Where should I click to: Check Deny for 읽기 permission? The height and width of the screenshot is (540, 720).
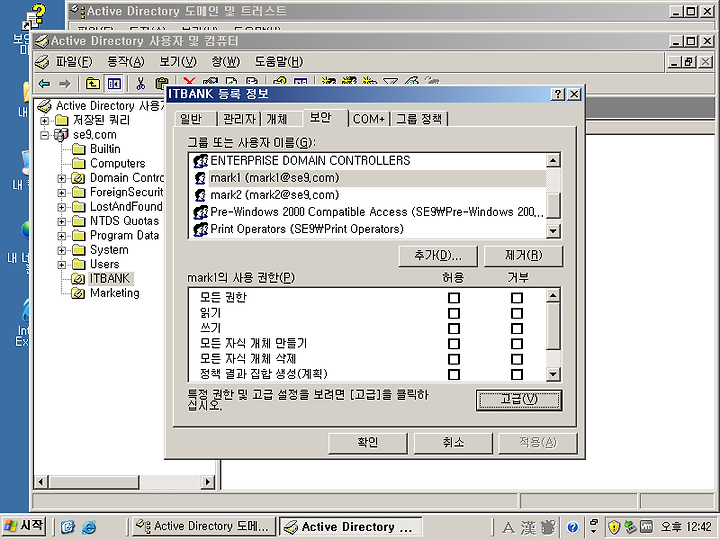517,313
